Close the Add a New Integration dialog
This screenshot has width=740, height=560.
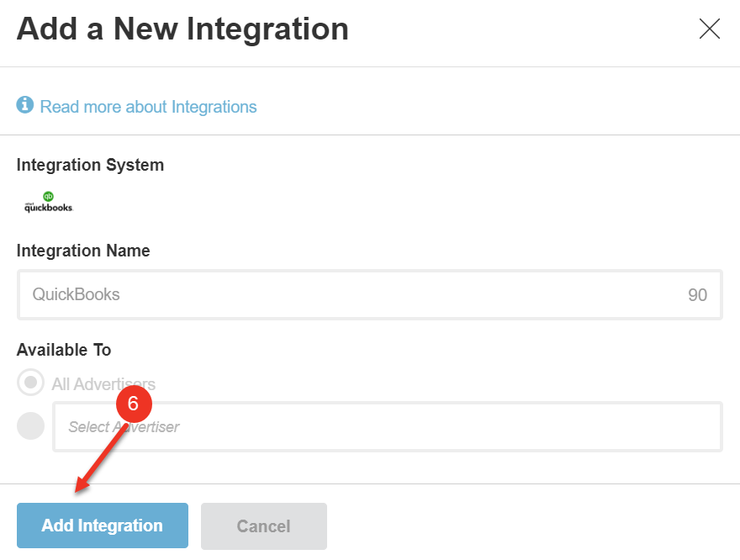click(710, 29)
